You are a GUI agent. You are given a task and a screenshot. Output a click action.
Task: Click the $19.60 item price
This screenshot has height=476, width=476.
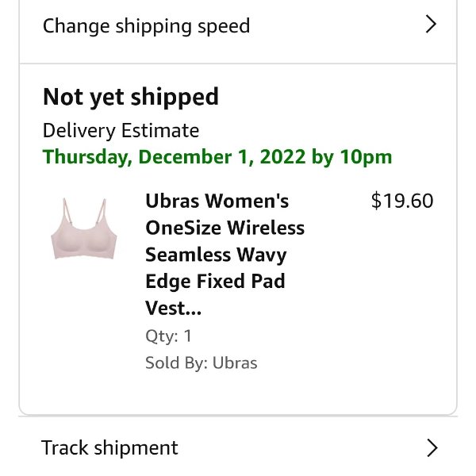[x=402, y=201]
